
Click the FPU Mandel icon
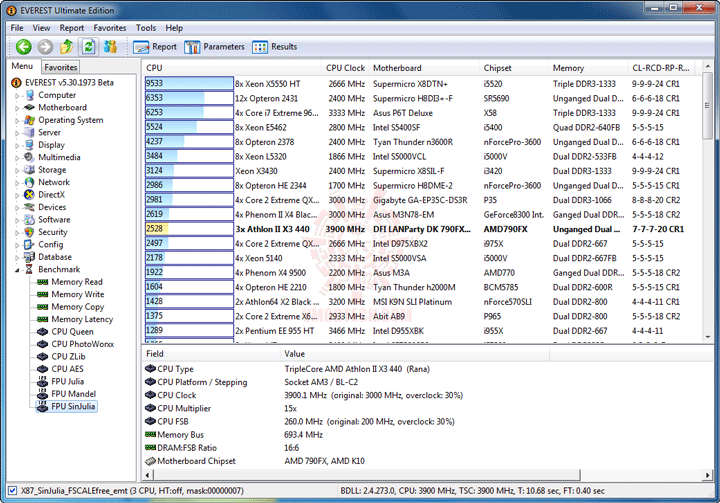pyautogui.click(x=43, y=394)
